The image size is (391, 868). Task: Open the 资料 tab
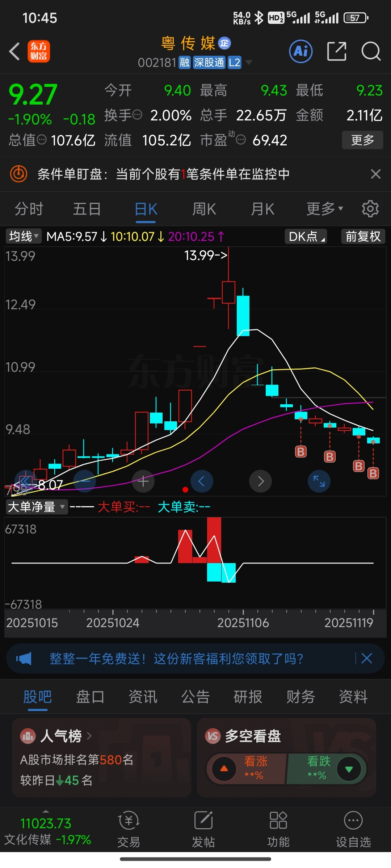[x=353, y=697]
